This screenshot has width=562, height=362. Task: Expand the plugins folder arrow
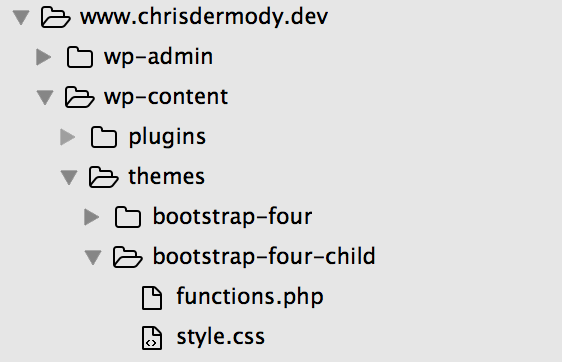click(x=68, y=137)
